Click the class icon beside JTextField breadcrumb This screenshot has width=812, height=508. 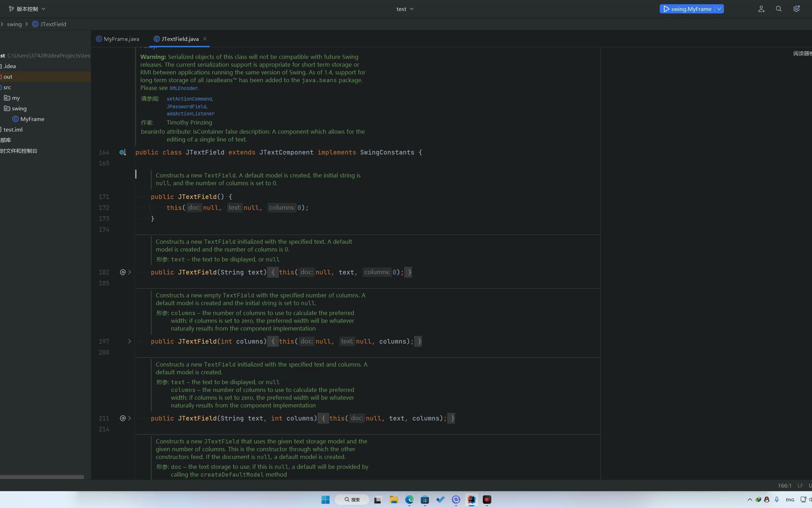(35, 24)
